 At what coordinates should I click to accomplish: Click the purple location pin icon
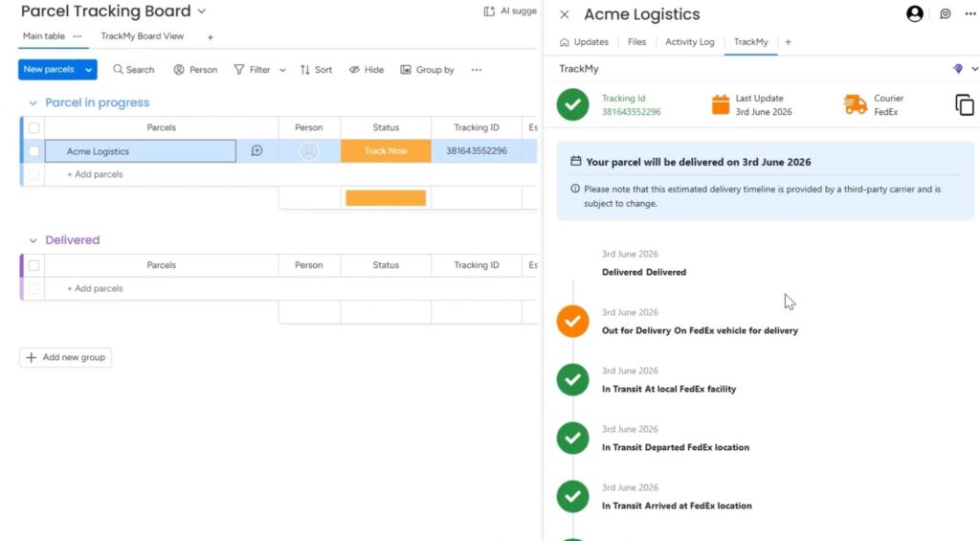click(957, 69)
